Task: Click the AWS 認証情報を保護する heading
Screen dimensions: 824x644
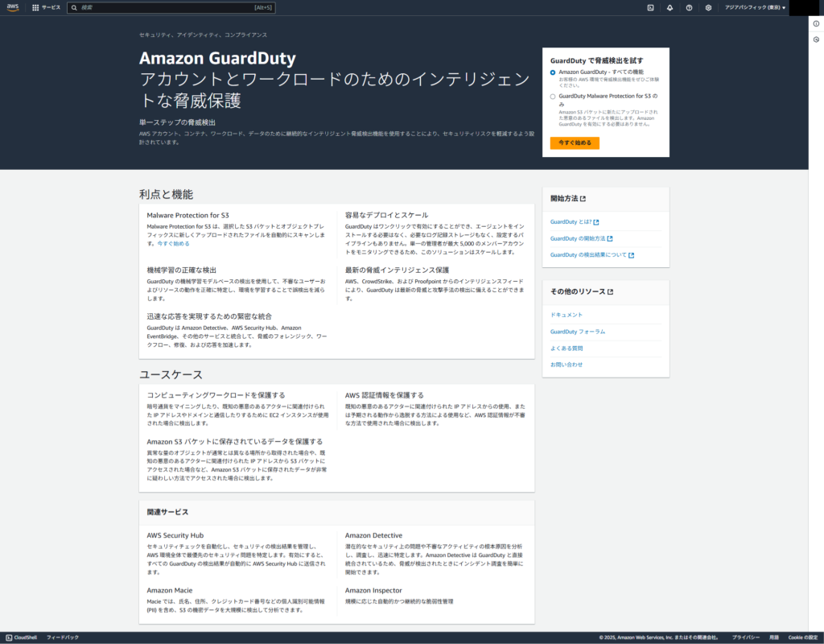Action: (384, 395)
